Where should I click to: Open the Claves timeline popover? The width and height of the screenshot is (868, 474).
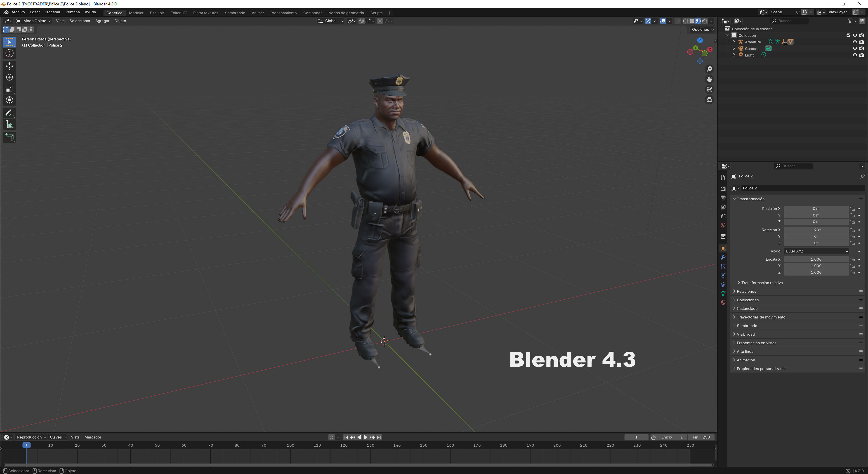click(x=58, y=437)
